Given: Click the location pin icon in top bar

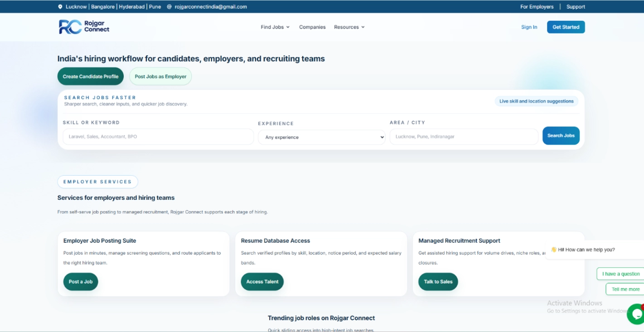Looking at the screenshot, I should tap(60, 7).
